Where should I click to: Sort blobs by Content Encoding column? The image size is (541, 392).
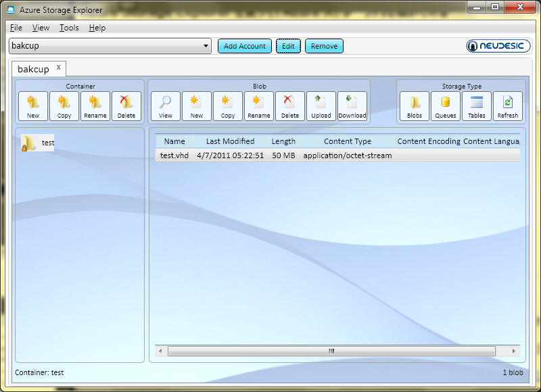(x=429, y=141)
